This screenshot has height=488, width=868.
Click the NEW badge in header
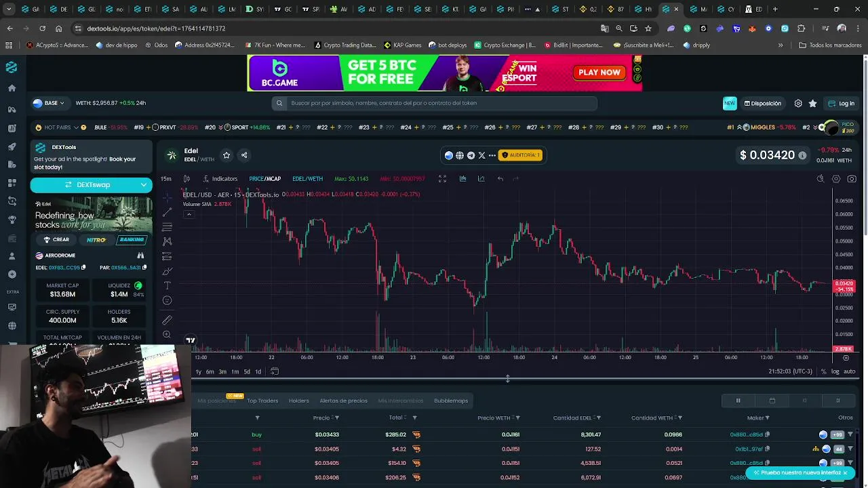tap(730, 104)
